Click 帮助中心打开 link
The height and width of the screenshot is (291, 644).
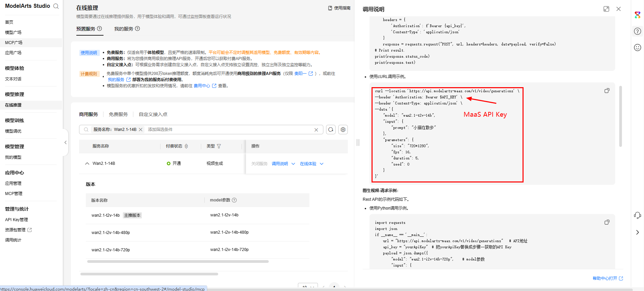click(608, 278)
